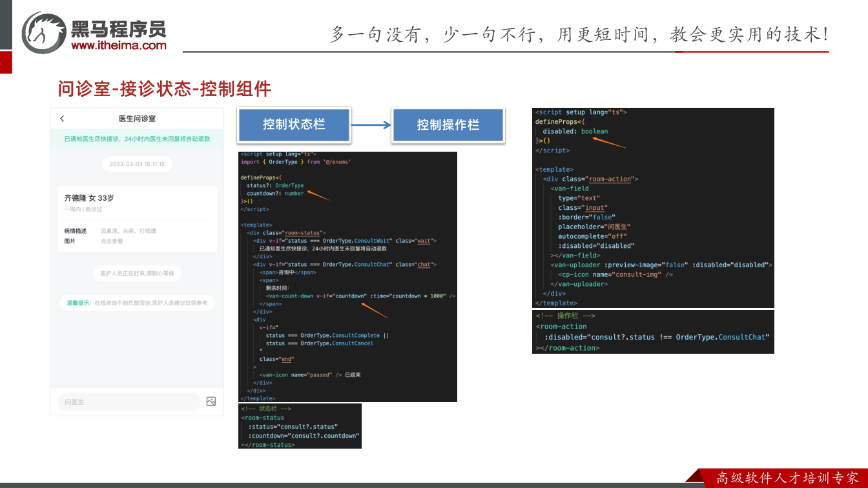Select the 流鼻涕、头疼、打喷嚏 symptom text
Viewport: 868px width, 488px height.
pyautogui.click(x=129, y=230)
